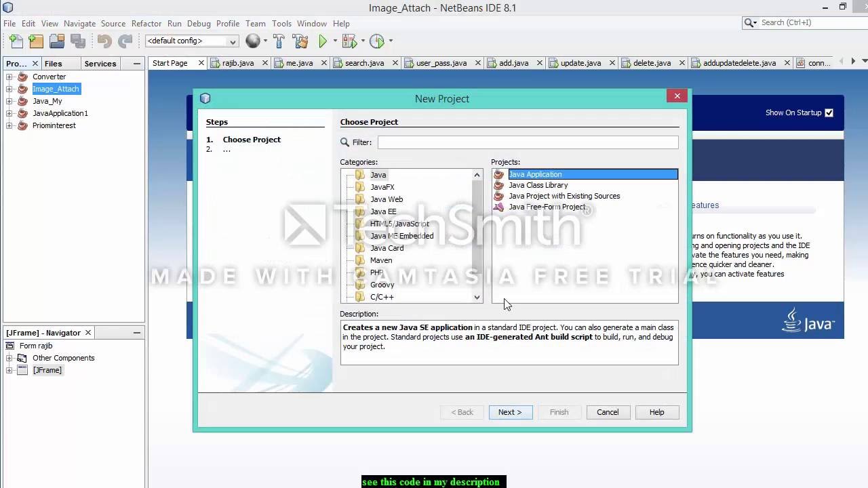Image resolution: width=868 pixels, height=488 pixels.
Task: Switch to the rajib.java editor tab
Action: click(237, 63)
